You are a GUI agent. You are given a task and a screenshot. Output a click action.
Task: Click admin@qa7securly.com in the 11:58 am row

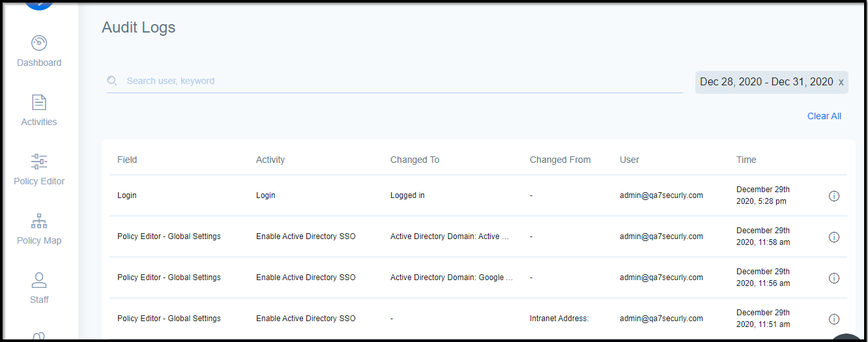coord(661,236)
